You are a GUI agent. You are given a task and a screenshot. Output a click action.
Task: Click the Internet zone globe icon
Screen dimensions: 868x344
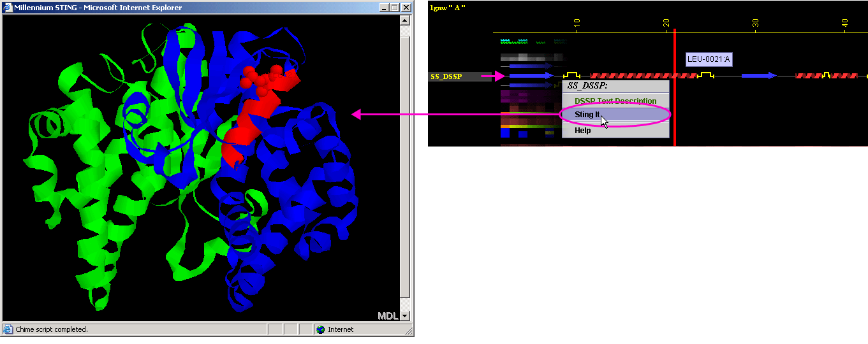320,329
